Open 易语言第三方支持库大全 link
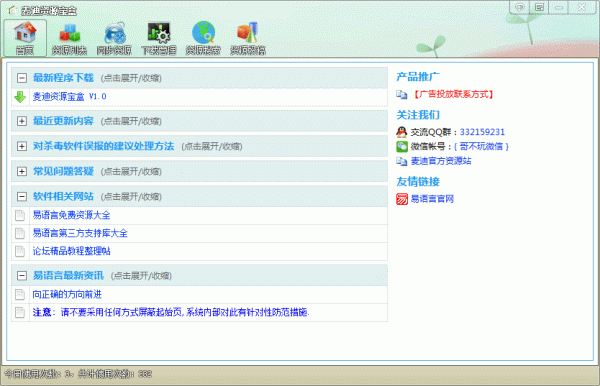 point(80,233)
